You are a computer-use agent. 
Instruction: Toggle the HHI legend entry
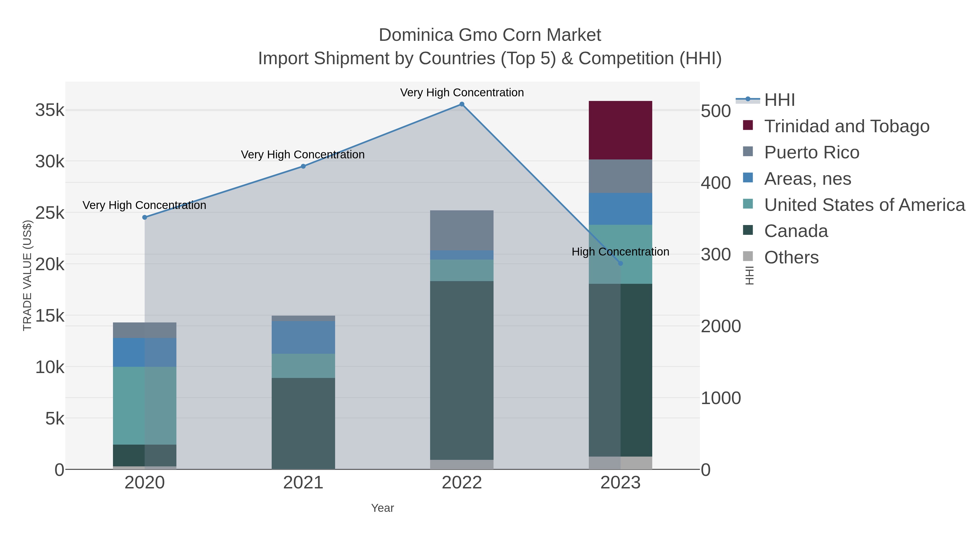tap(765, 100)
